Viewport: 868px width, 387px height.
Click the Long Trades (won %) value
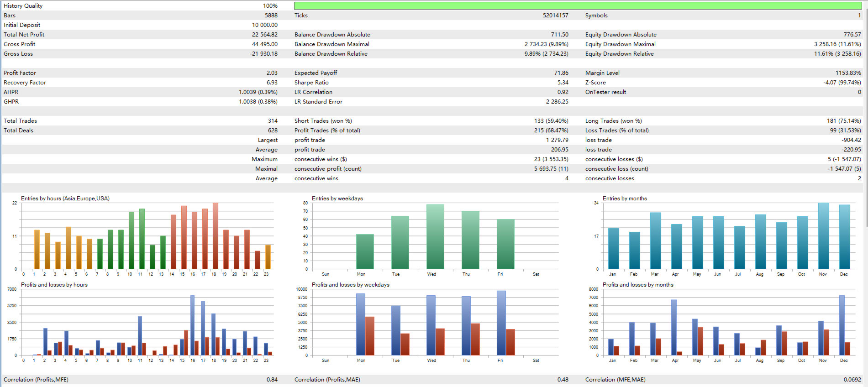pos(844,121)
